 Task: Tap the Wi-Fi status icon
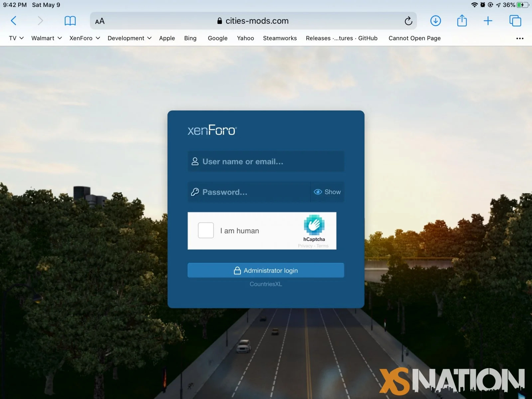point(474,5)
